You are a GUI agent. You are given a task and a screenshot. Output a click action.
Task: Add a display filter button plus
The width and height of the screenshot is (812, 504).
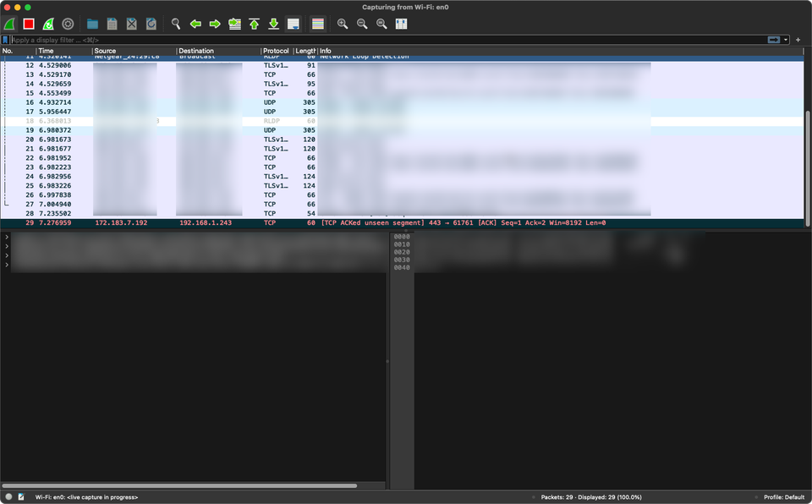798,40
